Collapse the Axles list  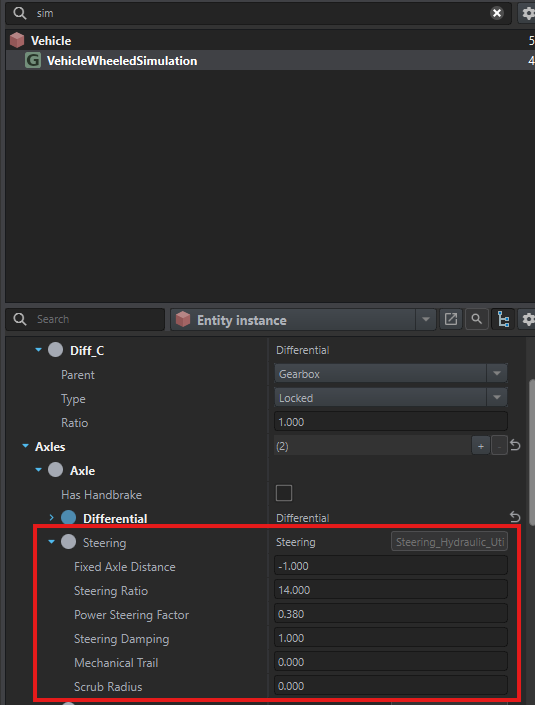click(25, 446)
